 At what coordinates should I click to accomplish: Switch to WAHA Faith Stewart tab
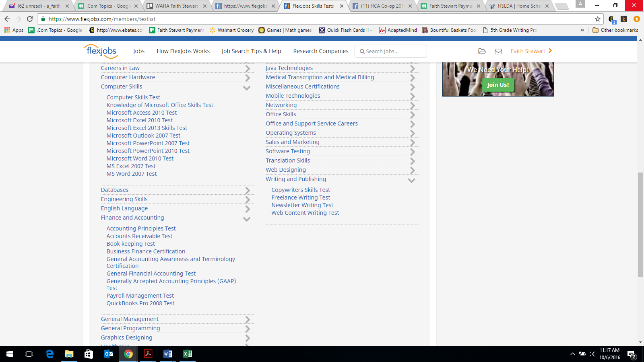point(176,6)
